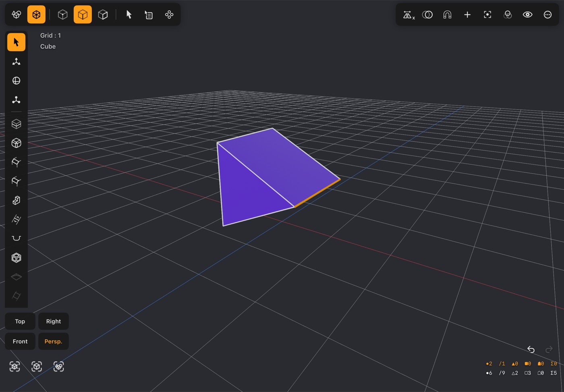Switch to Top view
The height and width of the screenshot is (392, 564).
coord(20,321)
